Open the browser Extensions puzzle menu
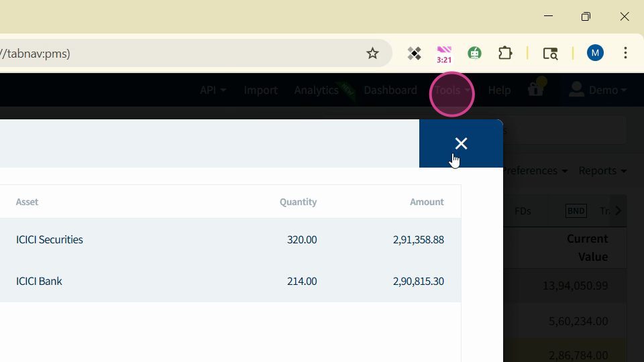Screen dimensions: 644x362 point(505,54)
